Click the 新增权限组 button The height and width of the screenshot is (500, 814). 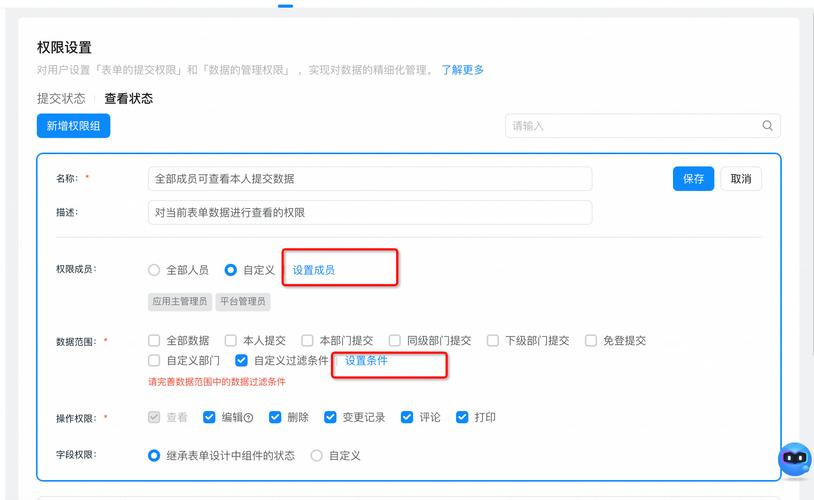73,126
